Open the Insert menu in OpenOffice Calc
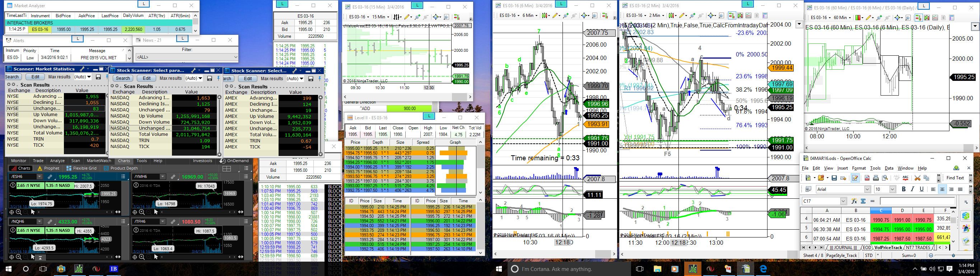The width and height of the screenshot is (980, 276). (x=842, y=168)
